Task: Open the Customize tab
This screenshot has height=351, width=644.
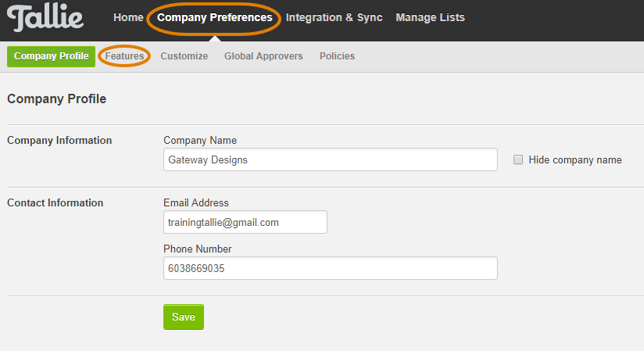Action: click(184, 56)
